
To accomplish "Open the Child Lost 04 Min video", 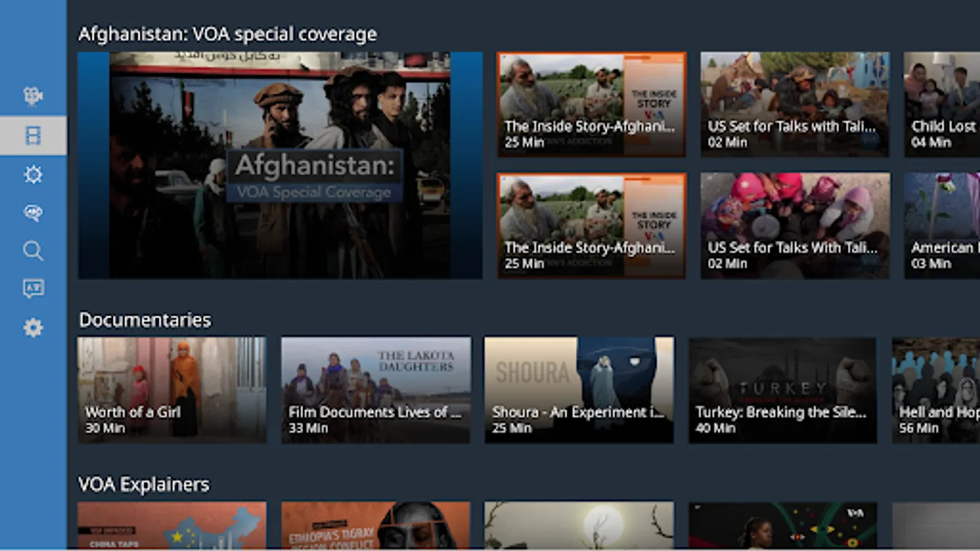I will (942, 104).
